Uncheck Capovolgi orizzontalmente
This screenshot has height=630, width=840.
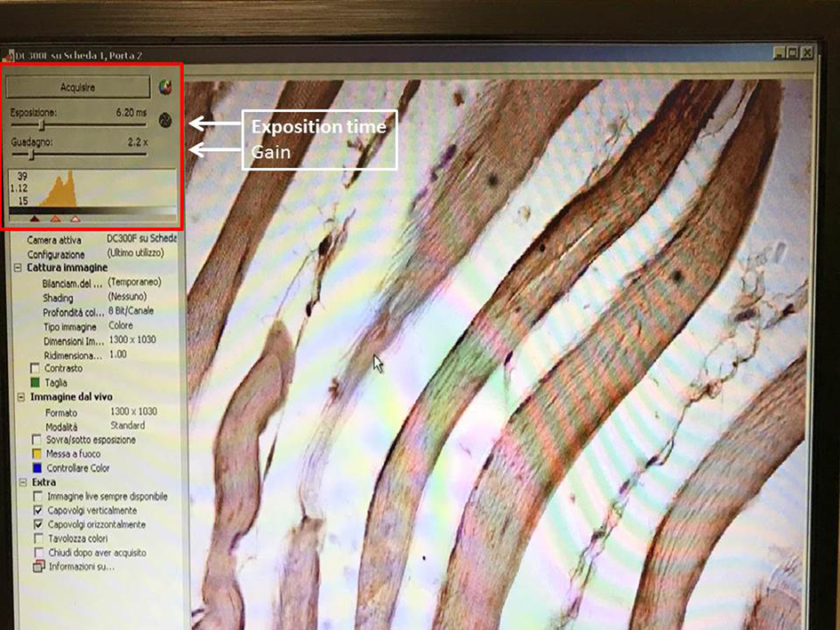(x=38, y=524)
